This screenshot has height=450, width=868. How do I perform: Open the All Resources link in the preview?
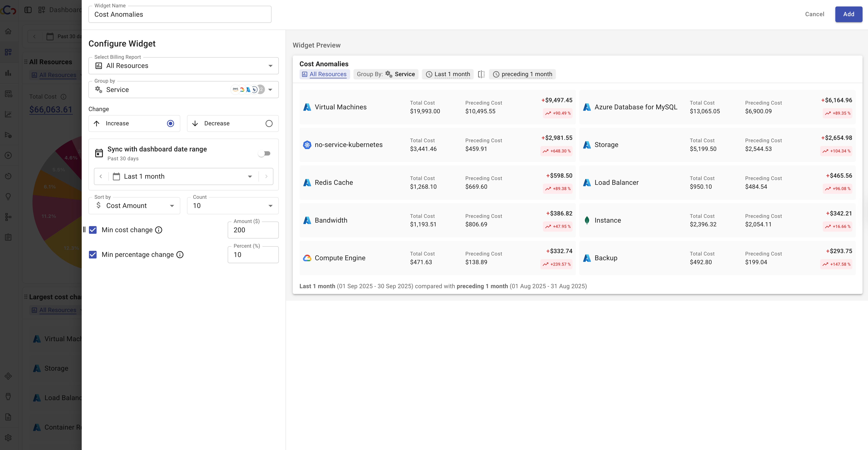[x=327, y=74]
